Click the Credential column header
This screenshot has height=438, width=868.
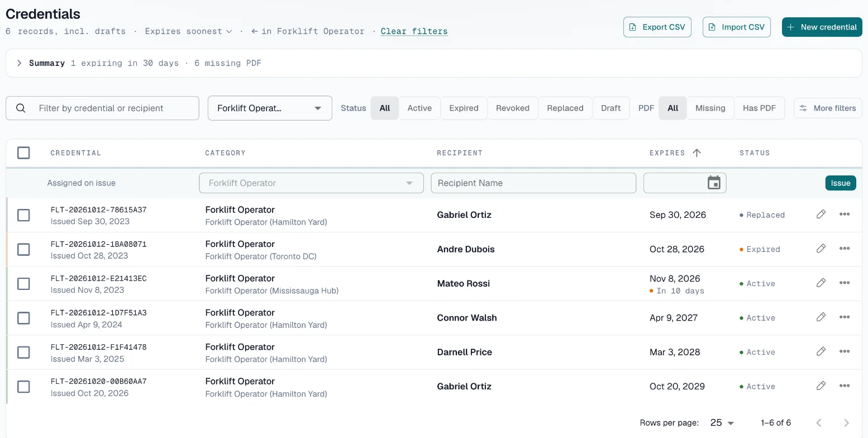tap(76, 153)
